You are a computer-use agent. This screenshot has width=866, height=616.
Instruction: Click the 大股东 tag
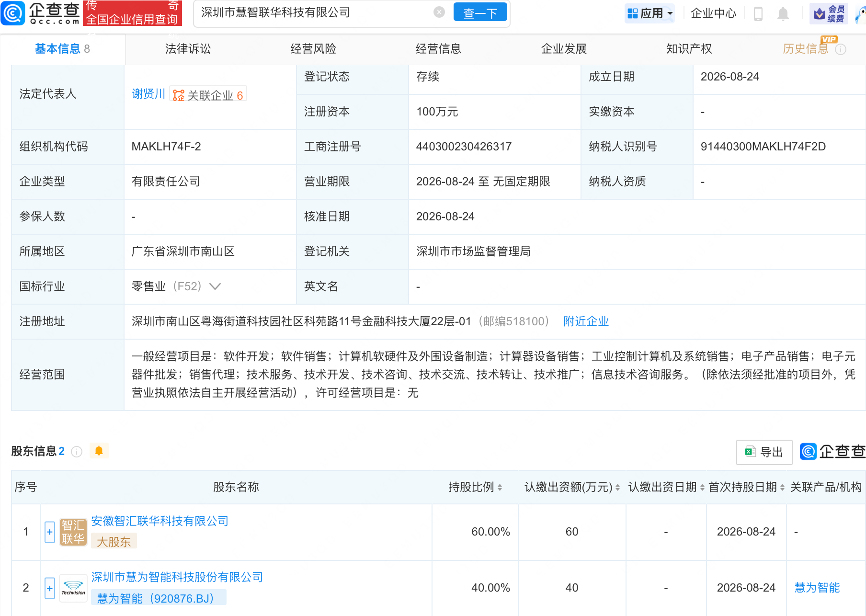(114, 541)
